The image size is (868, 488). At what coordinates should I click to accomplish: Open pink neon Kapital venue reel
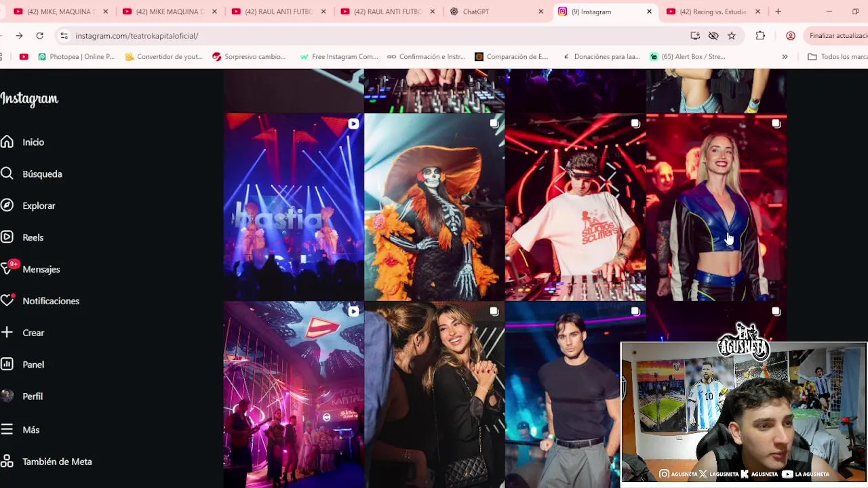[x=293, y=394]
